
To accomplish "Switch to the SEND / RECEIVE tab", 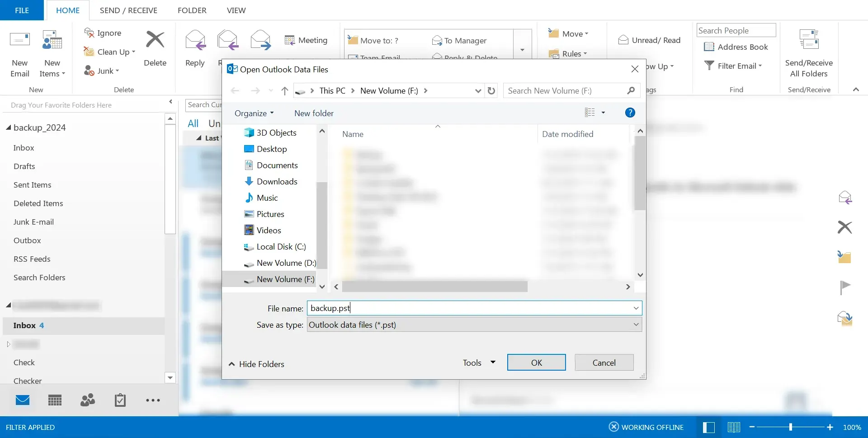I will pyautogui.click(x=128, y=10).
